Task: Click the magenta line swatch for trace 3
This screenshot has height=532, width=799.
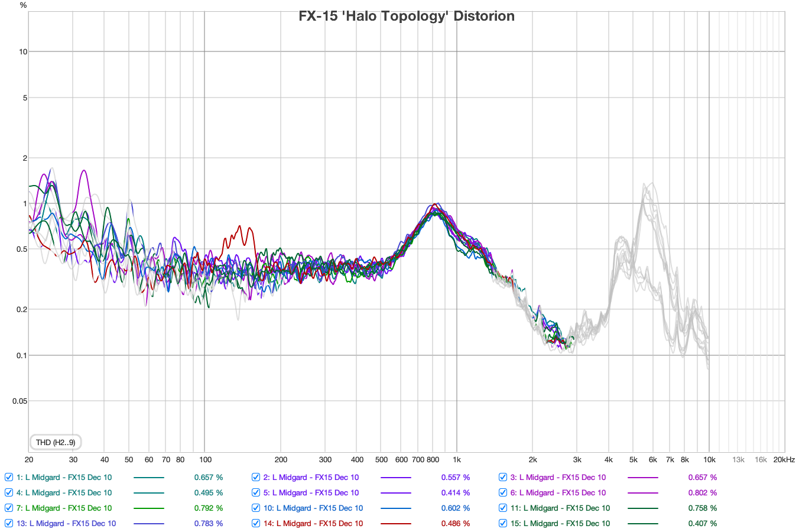Action: pos(643,477)
